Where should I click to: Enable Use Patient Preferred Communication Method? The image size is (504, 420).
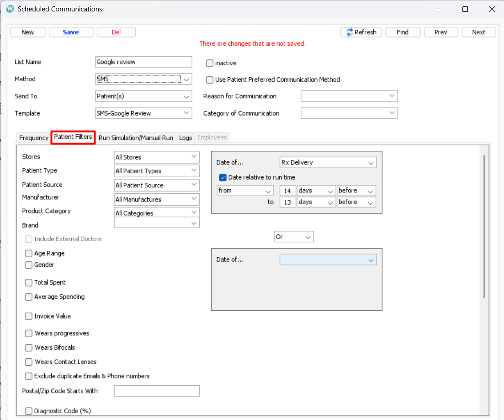coord(210,80)
